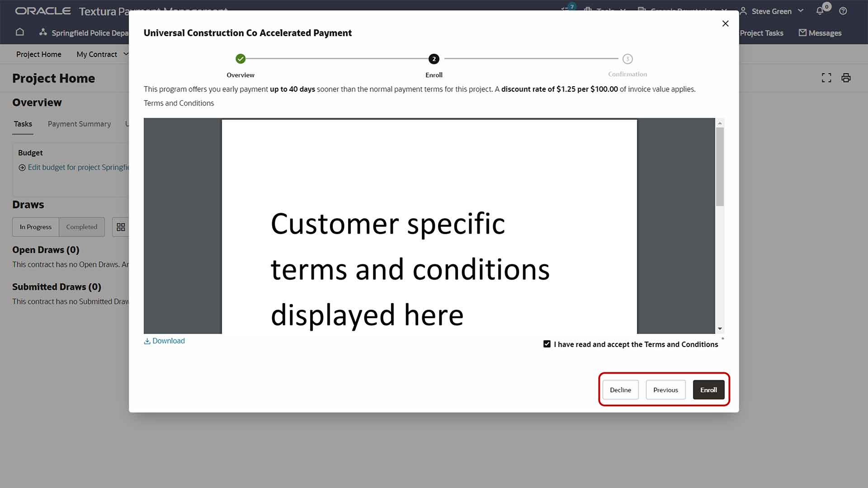Open the Project Home menu item

pyautogui.click(x=39, y=54)
